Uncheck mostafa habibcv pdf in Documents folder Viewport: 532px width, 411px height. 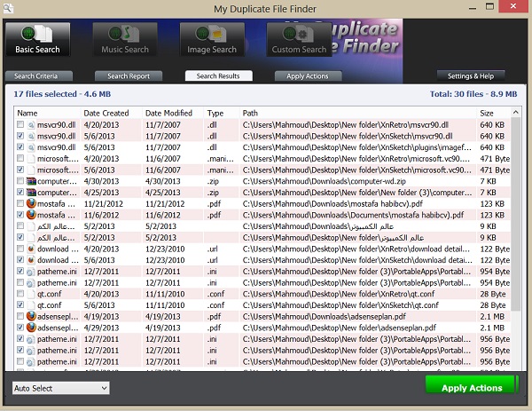coord(20,214)
